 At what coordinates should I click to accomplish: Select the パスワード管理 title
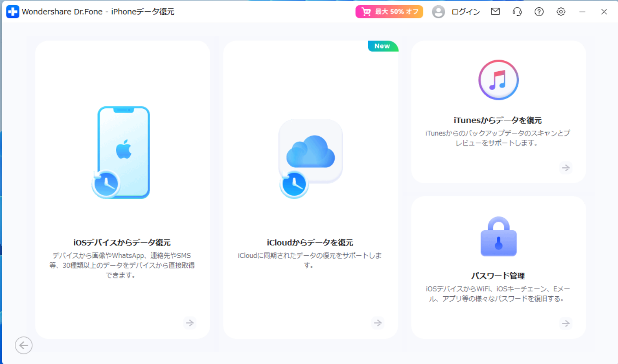[498, 276]
